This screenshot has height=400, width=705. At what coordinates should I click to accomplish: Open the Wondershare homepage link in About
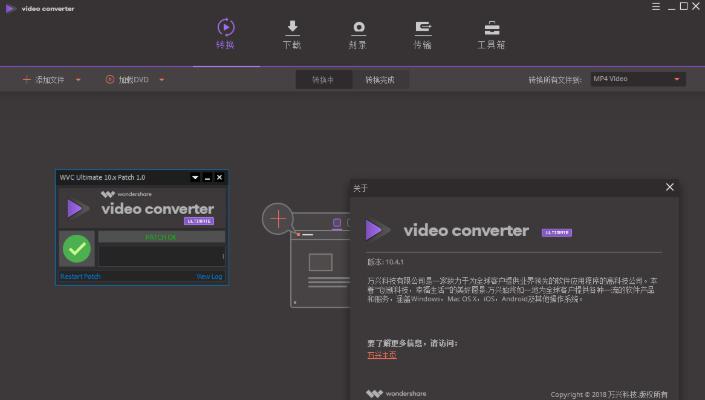pos(382,355)
